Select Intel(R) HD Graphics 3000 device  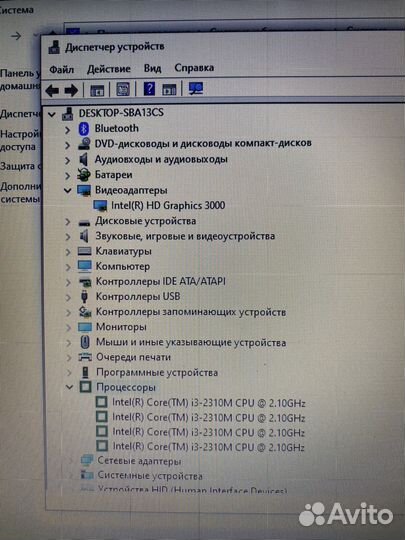pos(168,206)
